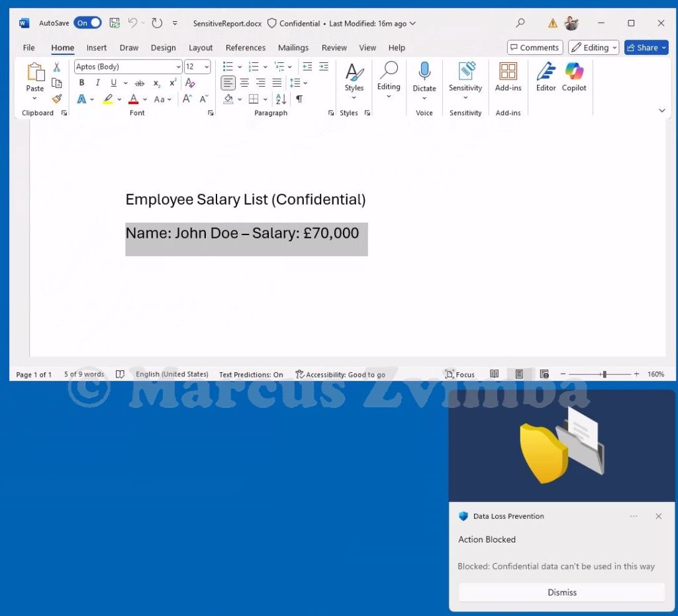Click the Comments button
Screen dimensions: 678x616
pos(534,48)
